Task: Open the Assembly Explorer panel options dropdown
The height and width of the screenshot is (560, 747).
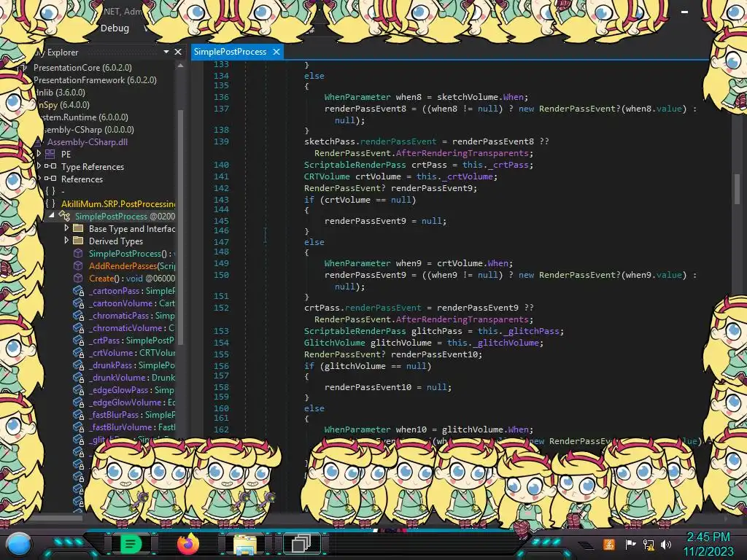Action: click(166, 52)
